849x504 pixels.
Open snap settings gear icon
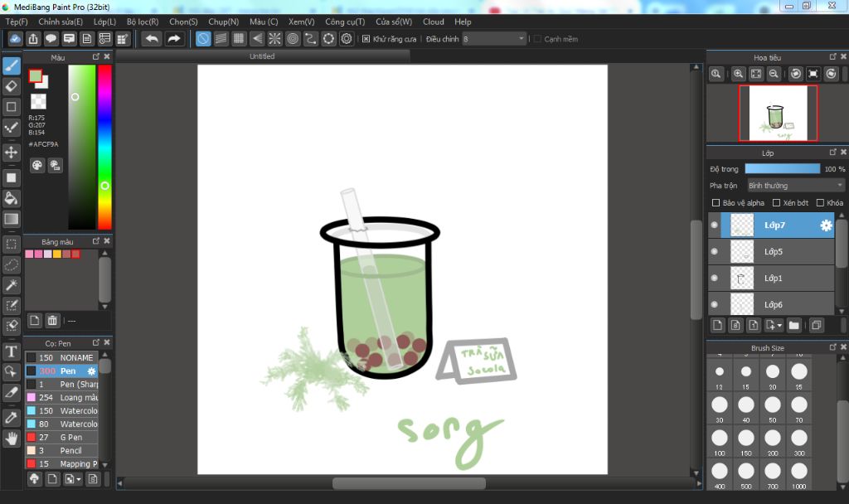click(347, 39)
